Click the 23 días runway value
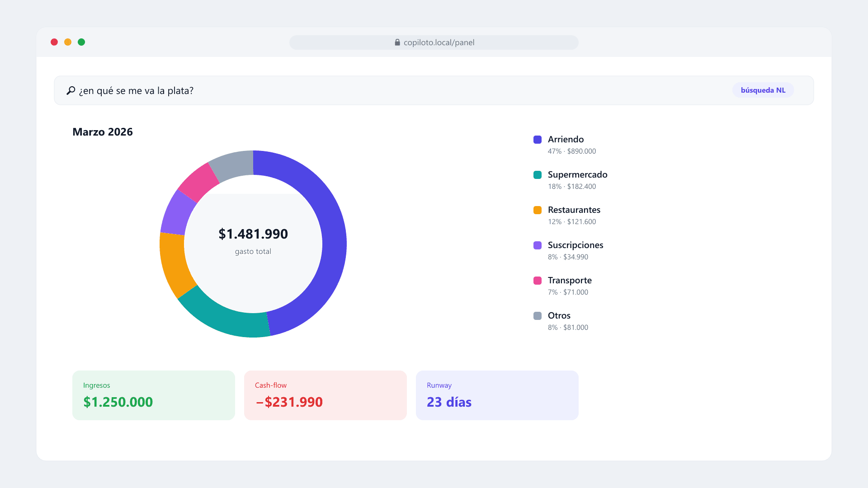Viewport: 868px width, 488px height. click(449, 402)
